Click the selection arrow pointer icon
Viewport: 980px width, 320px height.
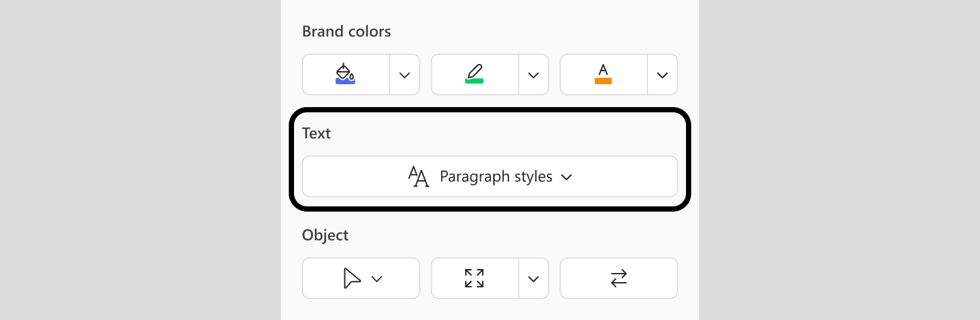click(x=351, y=278)
